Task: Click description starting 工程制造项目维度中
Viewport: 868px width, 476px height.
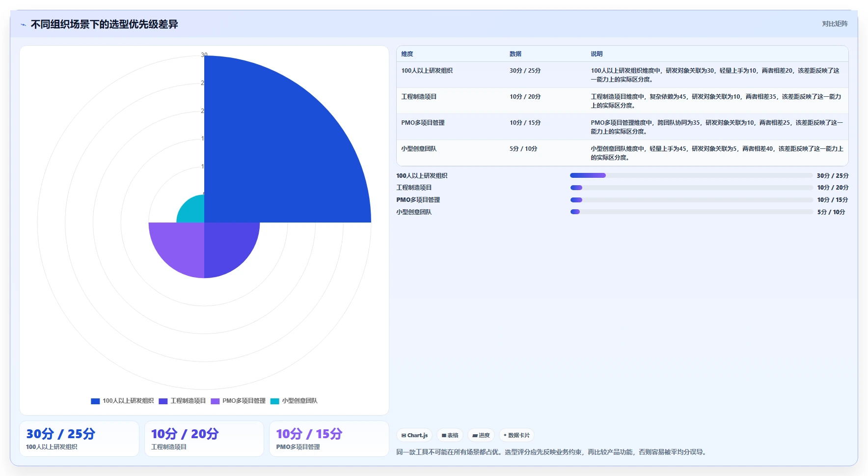Action: click(716, 101)
